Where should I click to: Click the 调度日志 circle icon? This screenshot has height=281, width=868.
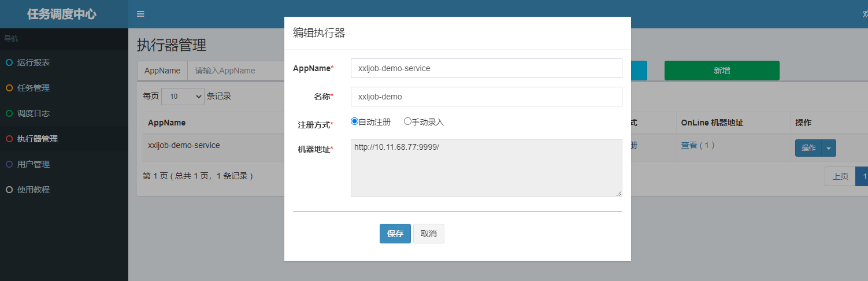[9, 113]
